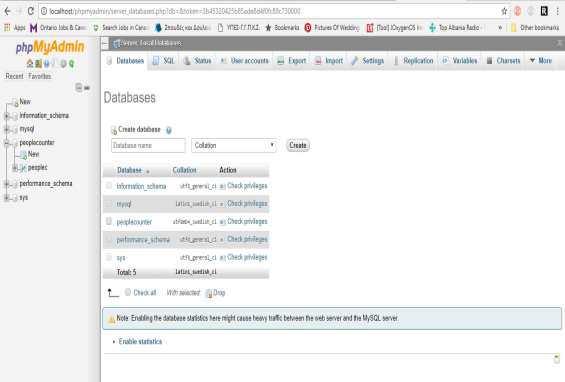Open the More tab dropdown
Viewport: 565px width, 382px height.
541,61
